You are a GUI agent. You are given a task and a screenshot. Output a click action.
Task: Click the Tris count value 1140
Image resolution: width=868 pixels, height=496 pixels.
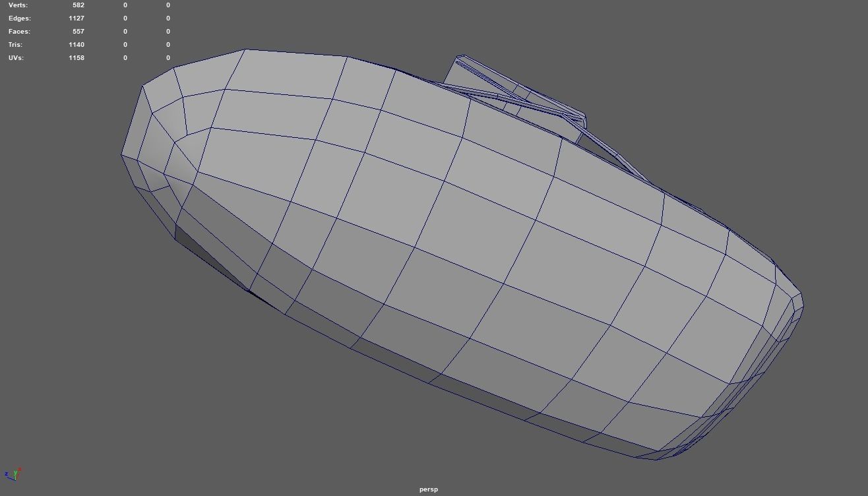click(77, 45)
